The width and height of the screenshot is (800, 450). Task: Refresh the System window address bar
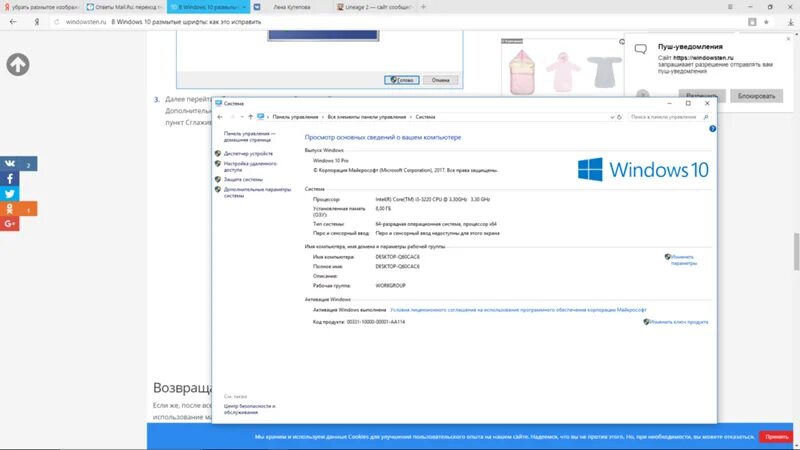[619, 117]
